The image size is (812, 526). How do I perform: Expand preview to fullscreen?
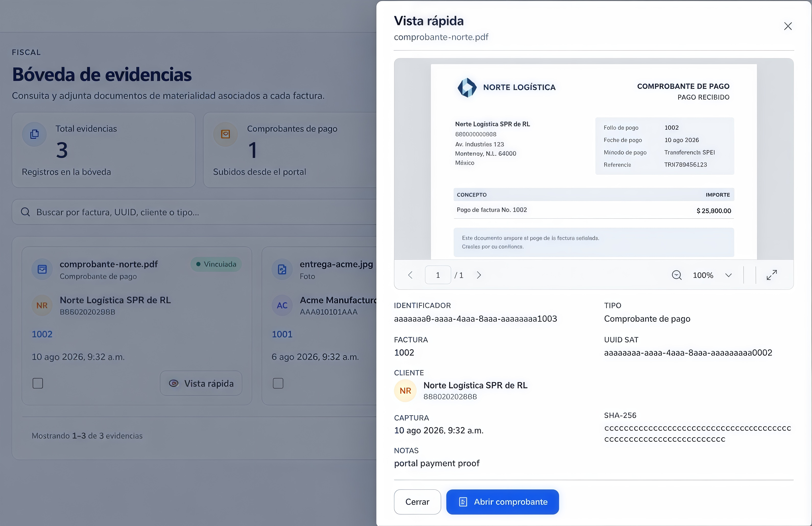[771, 275]
